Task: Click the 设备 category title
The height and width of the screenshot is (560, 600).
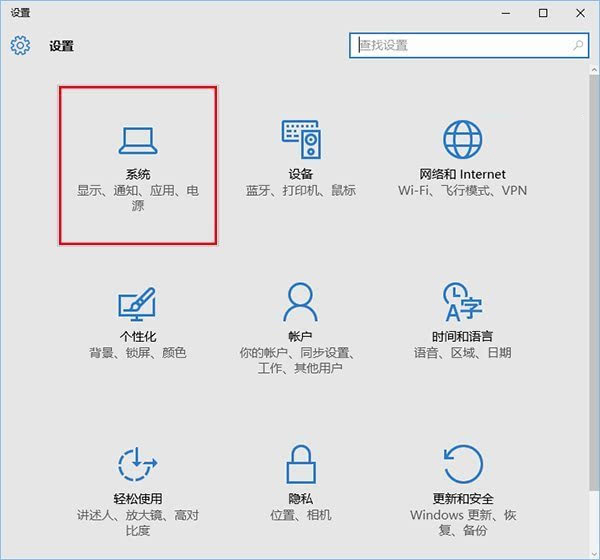Action: pyautogui.click(x=301, y=175)
